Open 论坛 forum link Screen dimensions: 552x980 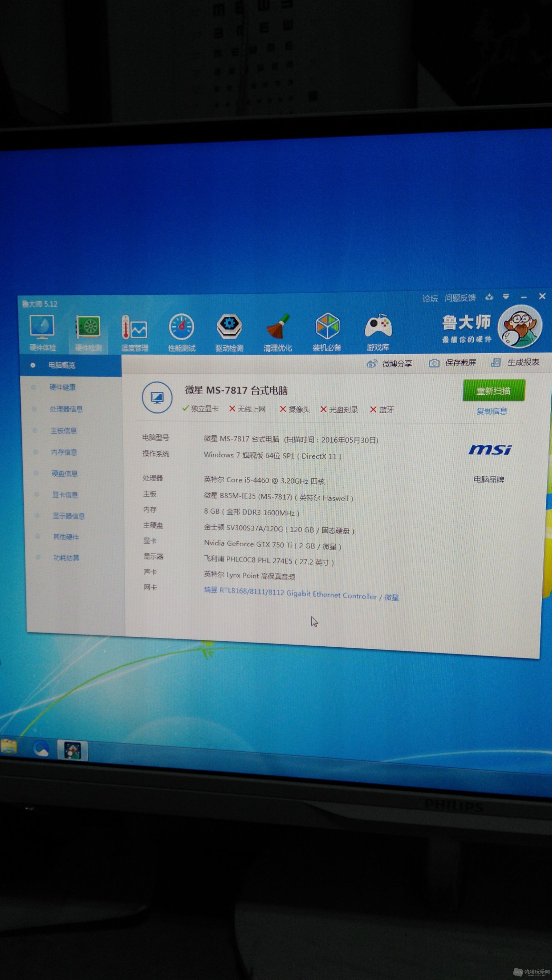pyautogui.click(x=430, y=298)
